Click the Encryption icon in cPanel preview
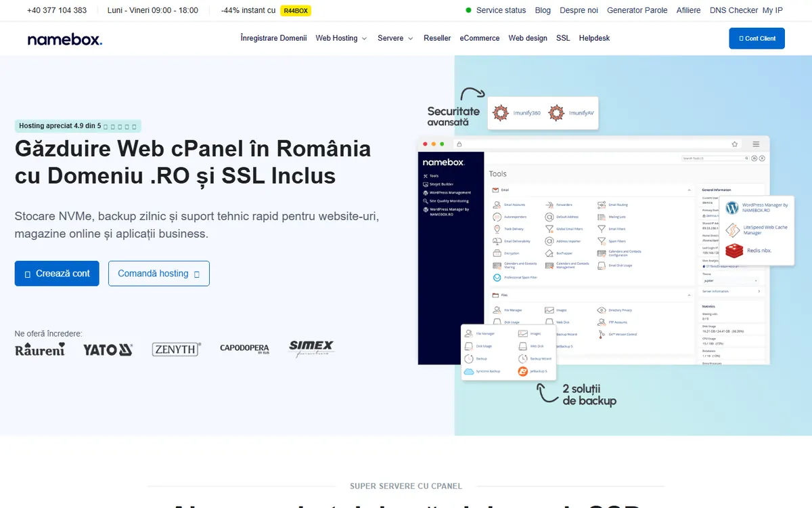The height and width of the screenshot is (508, 812). pyautogui.click(x=497, y=253)
